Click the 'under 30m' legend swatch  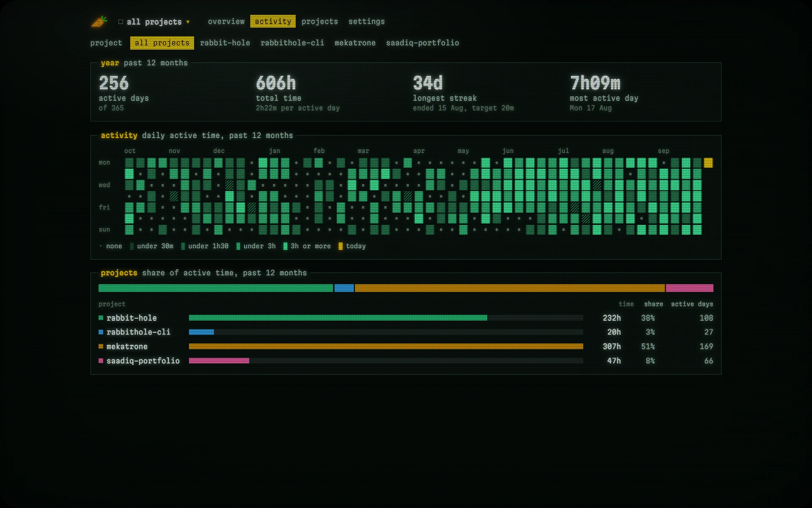coord(132,246)
